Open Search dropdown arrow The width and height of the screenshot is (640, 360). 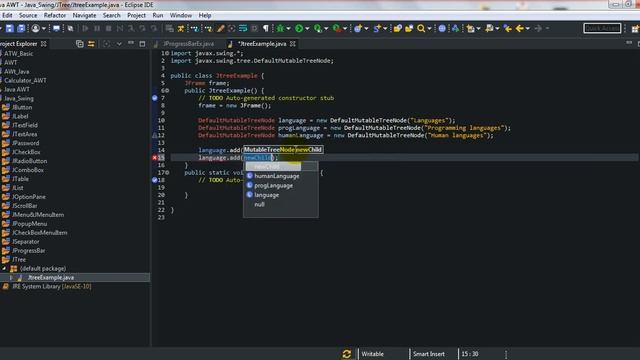[429, 29]
